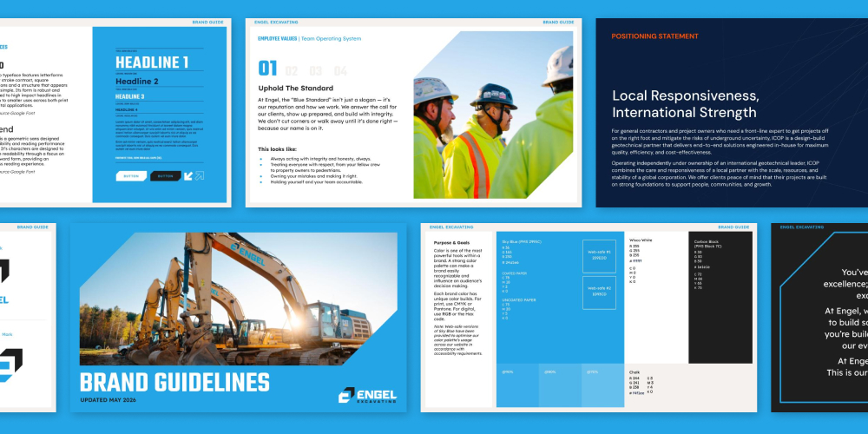Image resolution: width=868 pixels, height=434 pixels.
Task: Open the excavators cover photo
Action: (x=239, y=299)
